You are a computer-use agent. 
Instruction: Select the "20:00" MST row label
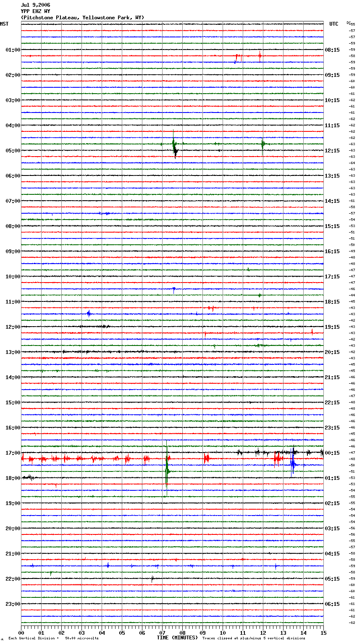tap(13, 529)
